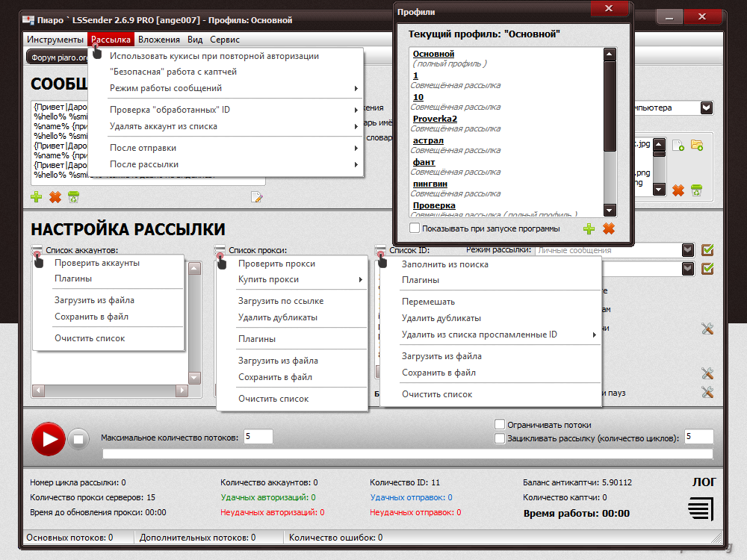
Task: Select 'Проверить аккаунты' menu entry
Action: point(97,263)
